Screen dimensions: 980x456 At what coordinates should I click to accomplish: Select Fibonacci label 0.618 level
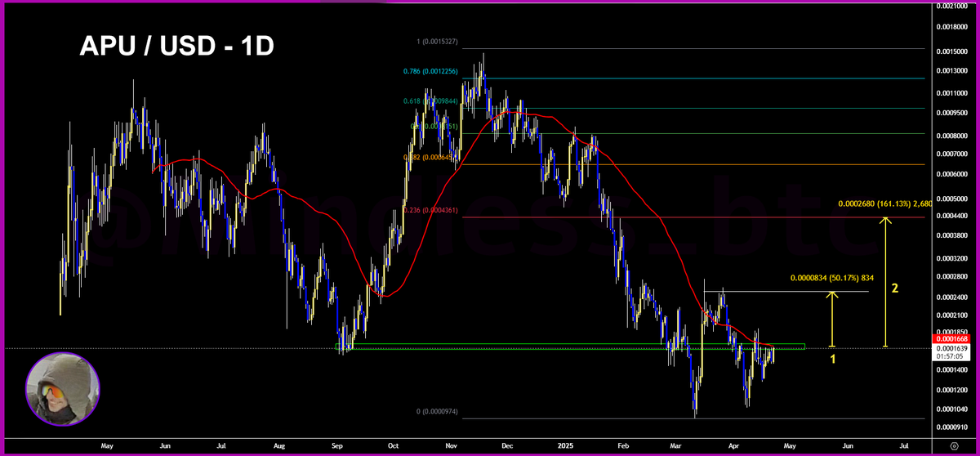click(431, 101)
